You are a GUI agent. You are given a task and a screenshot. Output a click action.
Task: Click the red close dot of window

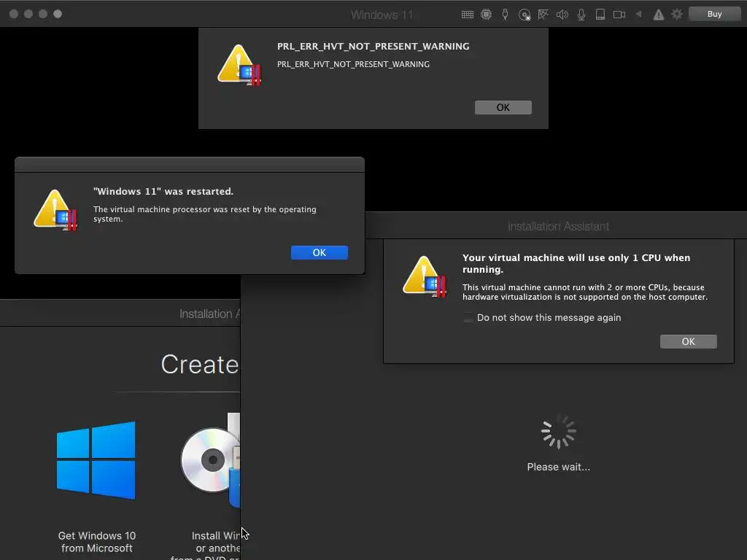14,14
